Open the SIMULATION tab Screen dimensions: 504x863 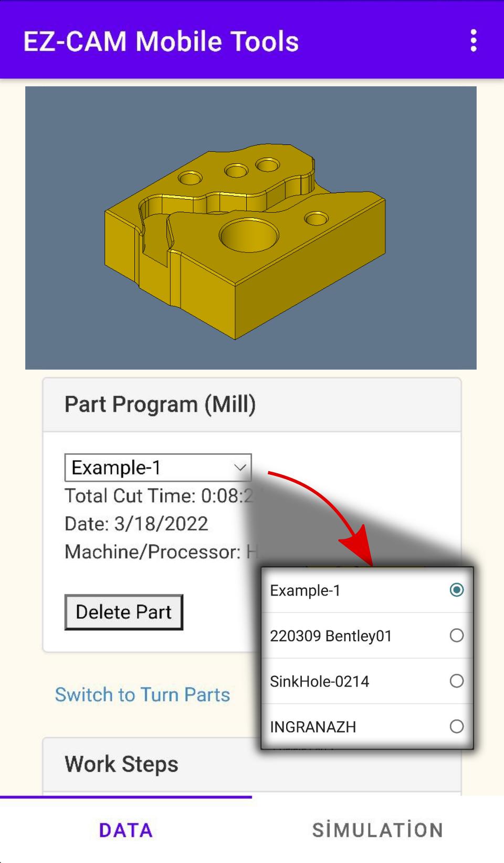coord(378,830)
